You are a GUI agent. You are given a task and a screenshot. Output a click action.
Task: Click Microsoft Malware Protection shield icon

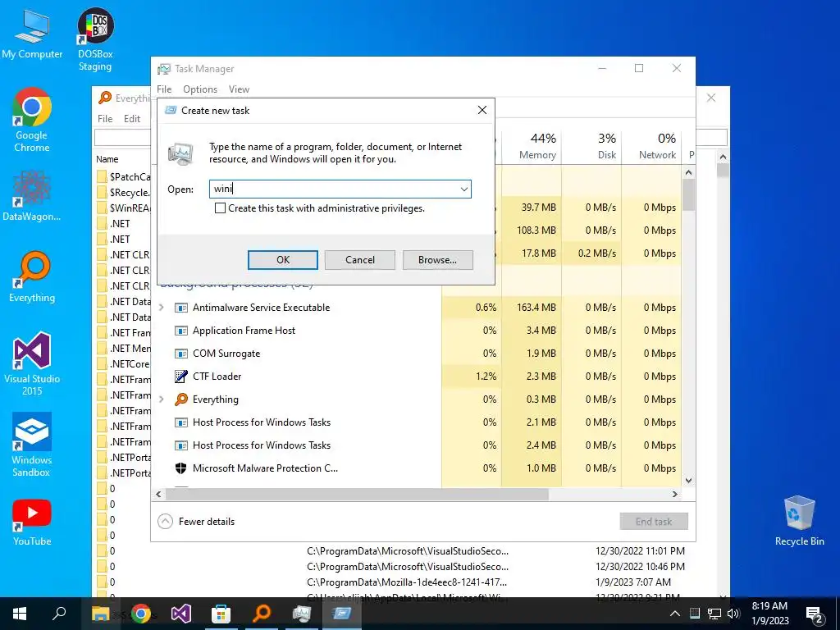181,468
